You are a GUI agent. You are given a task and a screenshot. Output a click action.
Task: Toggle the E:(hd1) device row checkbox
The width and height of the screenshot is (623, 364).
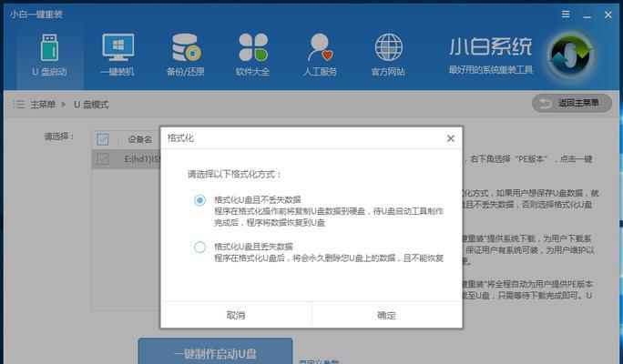pyautogui.click(x=103, y=159)
